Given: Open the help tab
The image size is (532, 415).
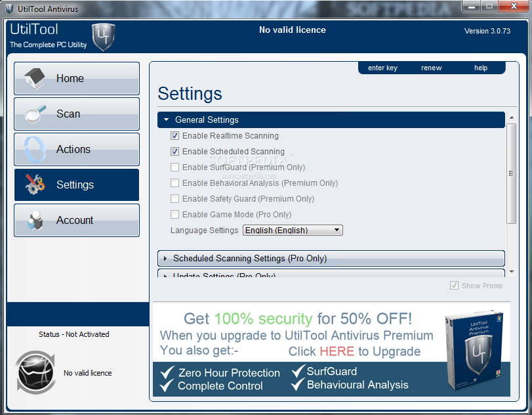Looking at the screenshot, I should [481, 68].
